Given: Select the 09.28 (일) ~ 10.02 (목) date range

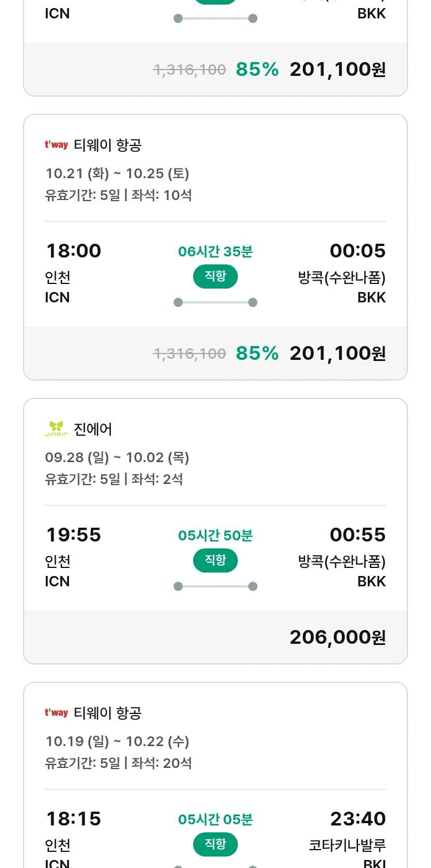Looking at the screenshot, I should [x=117, y=458].
